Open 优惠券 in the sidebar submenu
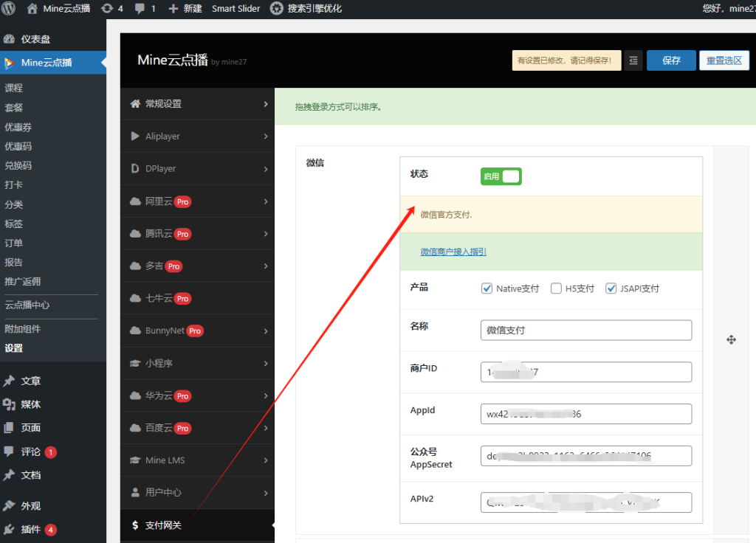756x543 pixels. click(18, 127)
